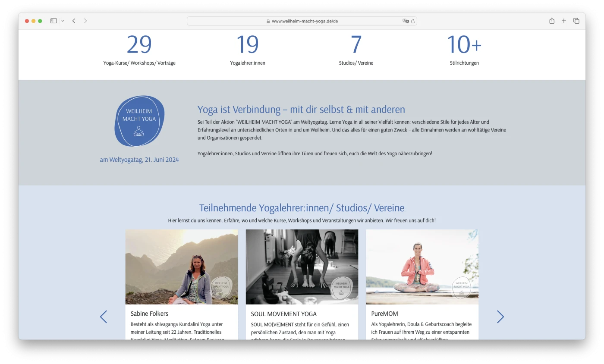Viewport: 604px width, 364px height.
Task: Open the sidebar options dropdown chevron
Action: [63, 20]
